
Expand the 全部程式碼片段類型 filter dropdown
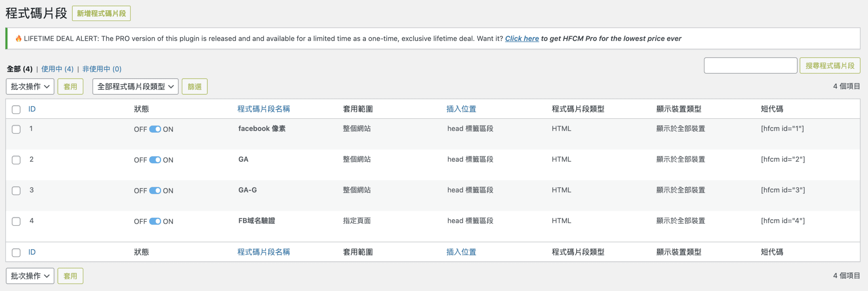coord(135,87)
